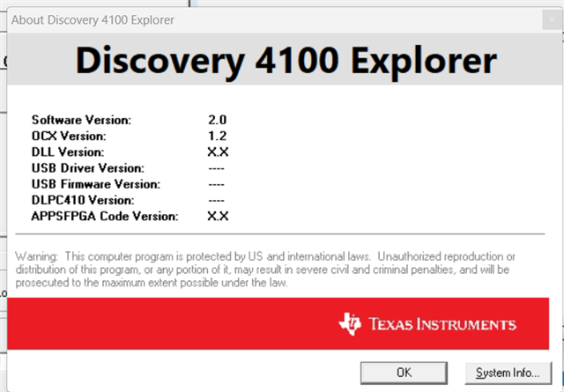Click the DLPC410 Version label
564x392 pixels.
pos(83,200)
